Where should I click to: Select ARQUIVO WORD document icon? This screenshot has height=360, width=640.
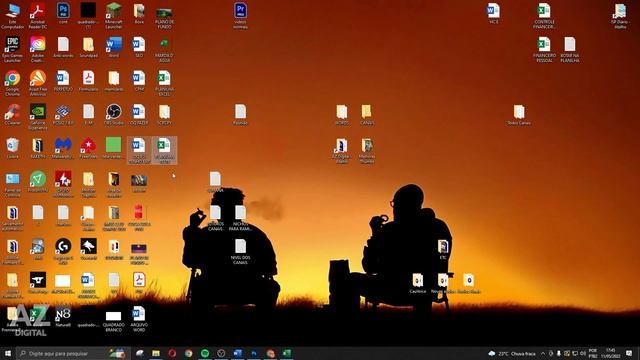pyautogui.click(x=139, y=319)
